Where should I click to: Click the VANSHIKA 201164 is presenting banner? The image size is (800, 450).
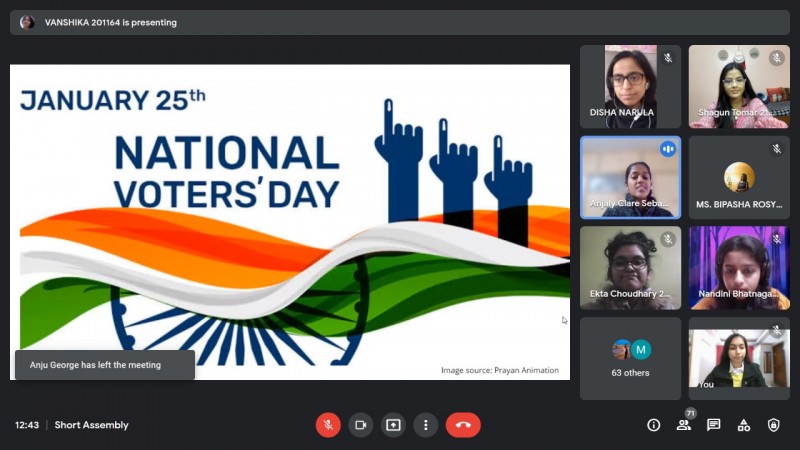(x=399, y=22)
